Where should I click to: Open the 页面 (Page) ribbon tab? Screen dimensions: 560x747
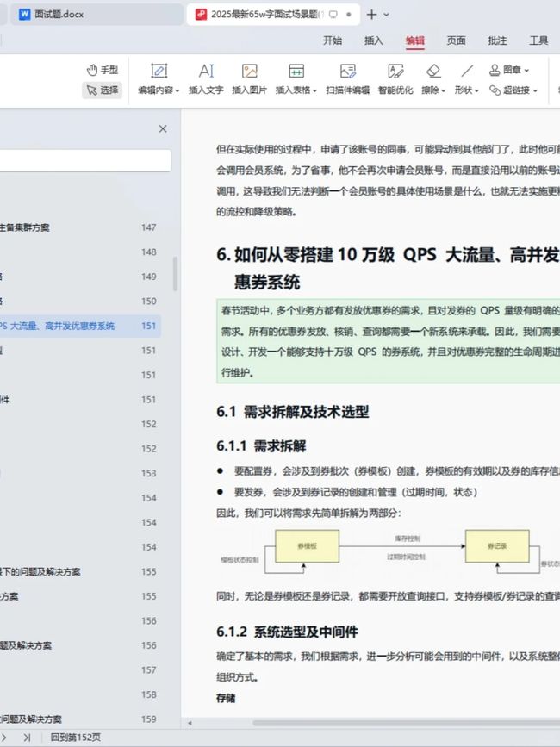tap(456, 40)
